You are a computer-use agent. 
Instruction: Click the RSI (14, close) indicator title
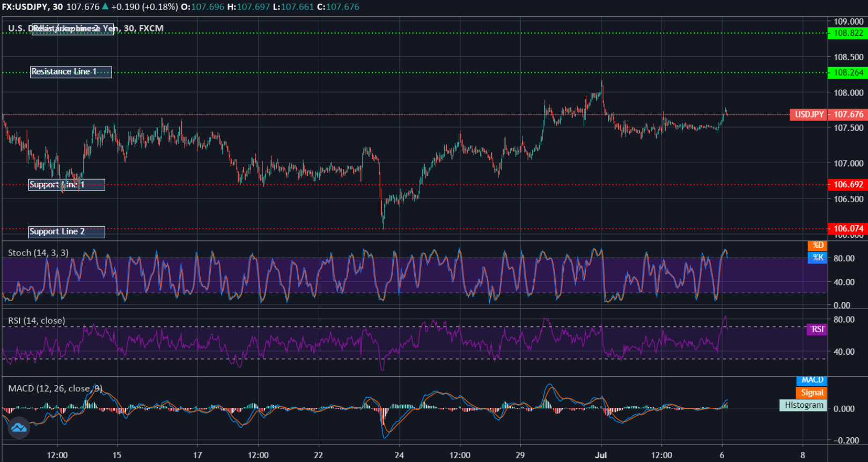tap(36, 321)
